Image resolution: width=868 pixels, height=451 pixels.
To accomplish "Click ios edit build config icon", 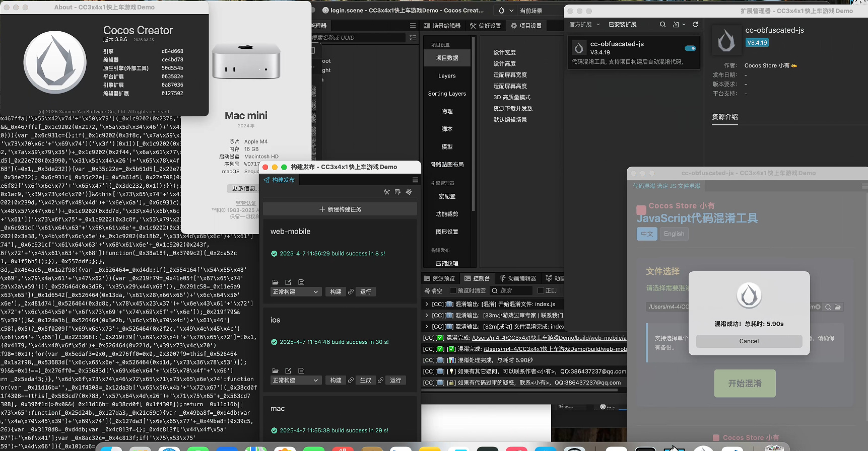I will pos(288,371).
